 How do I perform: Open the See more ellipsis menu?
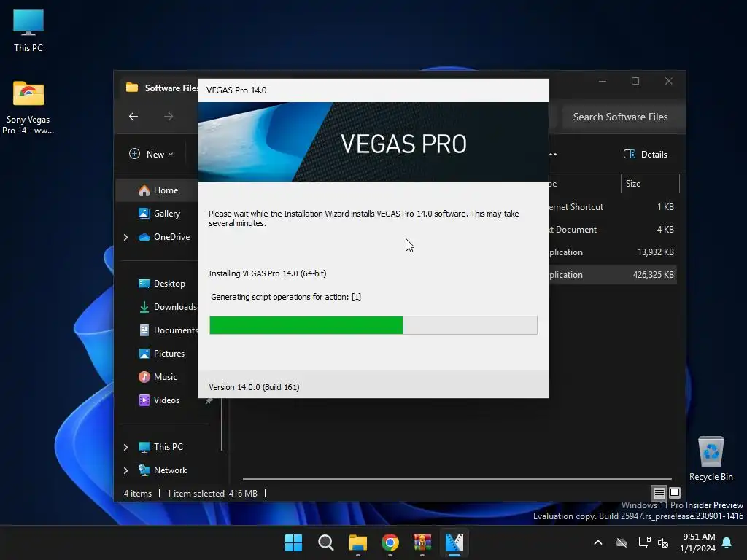coord(553,155)
